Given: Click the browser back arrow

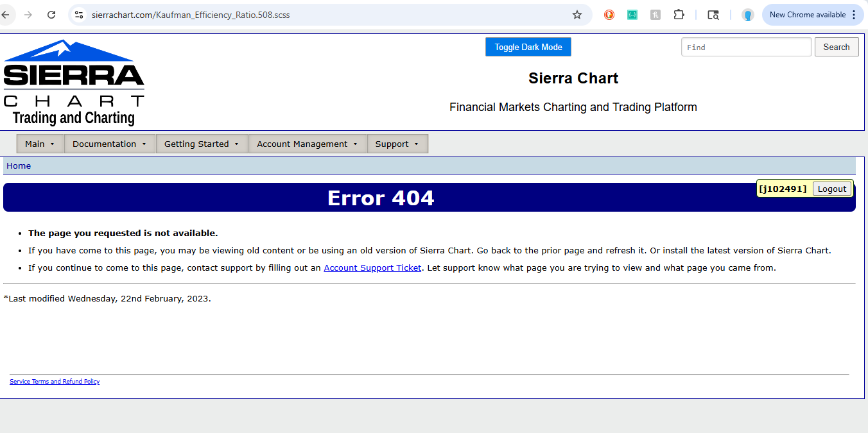Looking at the screenshot, I should tap(5, 14).
